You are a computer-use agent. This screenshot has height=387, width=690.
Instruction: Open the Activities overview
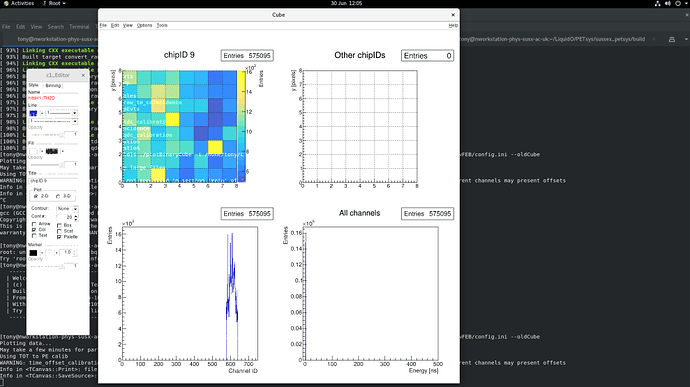tap(19, 3)
